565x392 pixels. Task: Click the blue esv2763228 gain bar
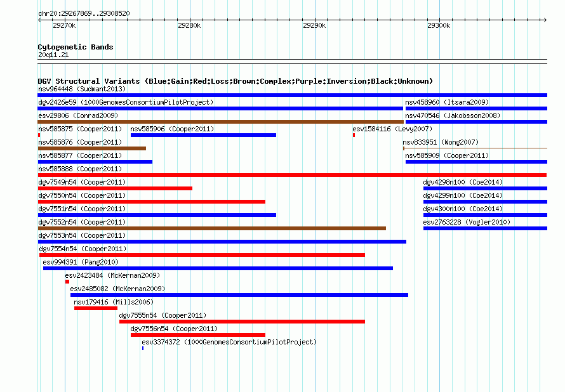(x=485, y=228)
